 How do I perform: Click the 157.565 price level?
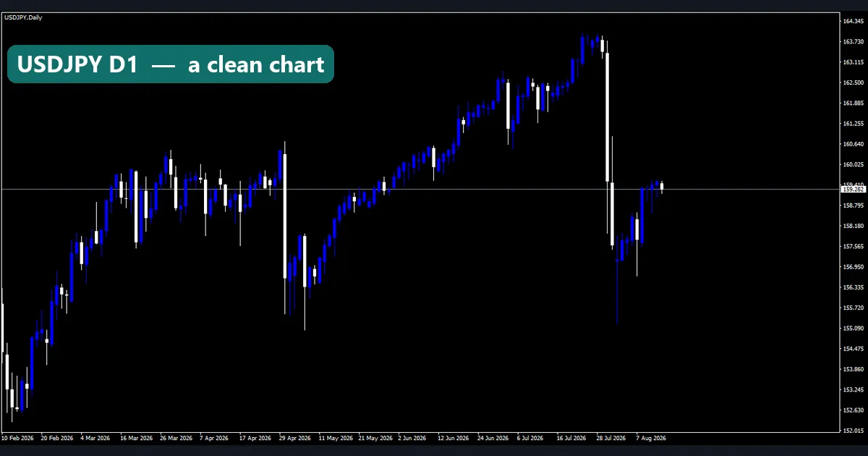point(854,246)
